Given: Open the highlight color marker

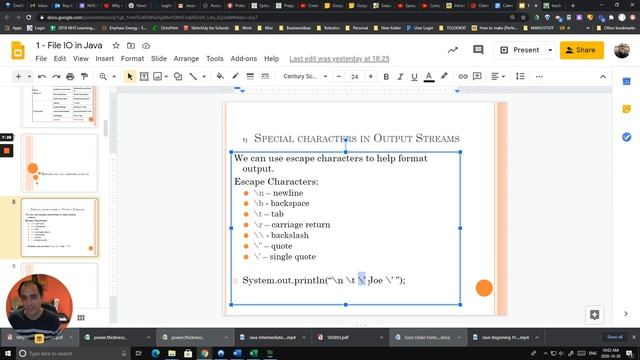Looking at the screenshot, I should [444, 76].
